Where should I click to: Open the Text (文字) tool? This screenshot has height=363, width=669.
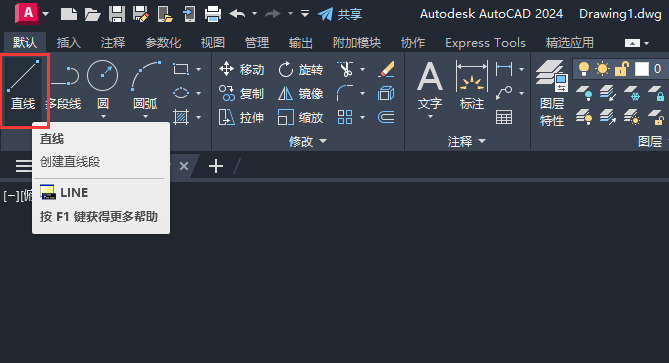coord(430,85)
